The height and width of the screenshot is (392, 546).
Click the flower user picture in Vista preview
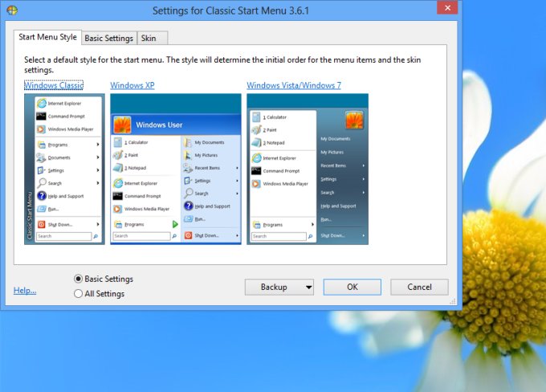tap(354, 120)
